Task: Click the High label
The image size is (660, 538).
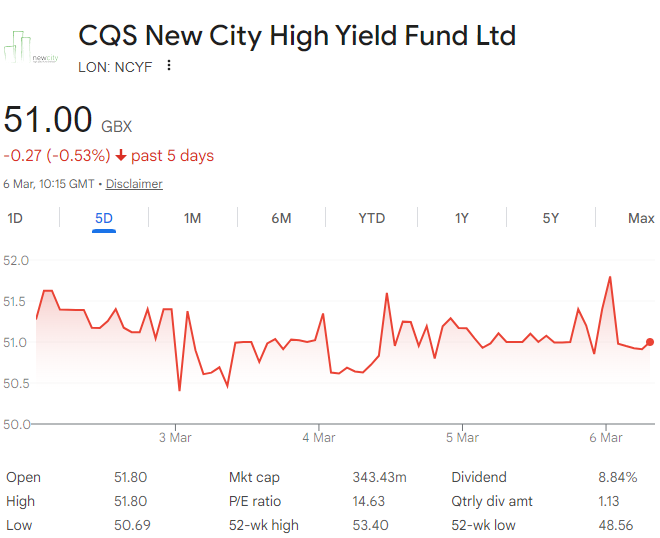Action: [21, 501]
